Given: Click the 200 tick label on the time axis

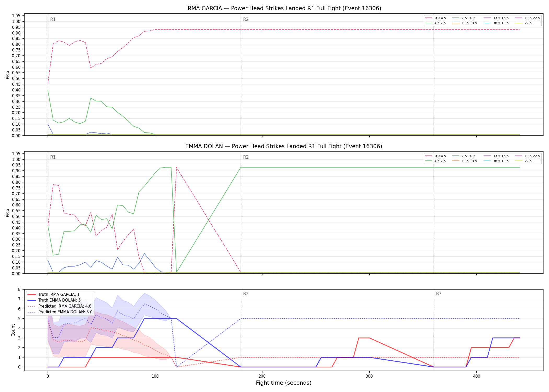Looking at the screenshot, I should point(262,376).
